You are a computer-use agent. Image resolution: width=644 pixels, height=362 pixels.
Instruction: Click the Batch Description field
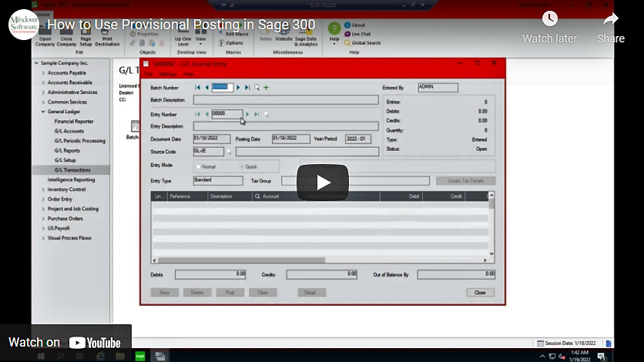[x=286, y=100]
